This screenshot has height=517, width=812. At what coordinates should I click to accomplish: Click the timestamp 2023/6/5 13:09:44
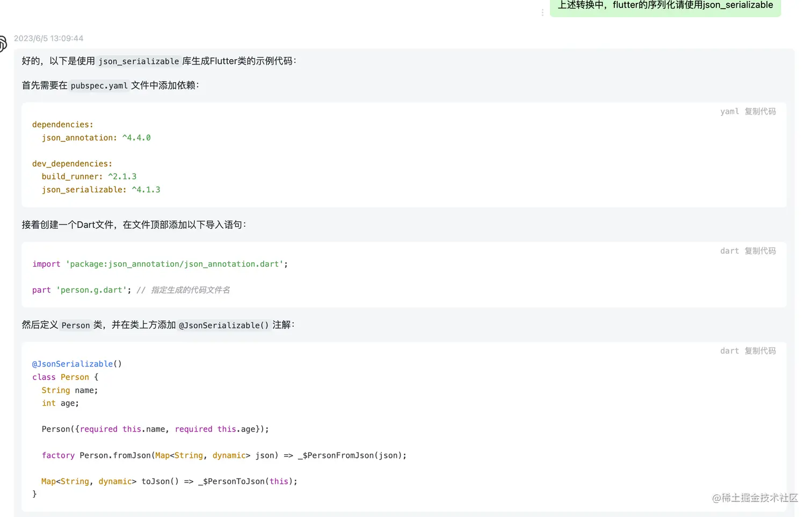click(48, 38)
